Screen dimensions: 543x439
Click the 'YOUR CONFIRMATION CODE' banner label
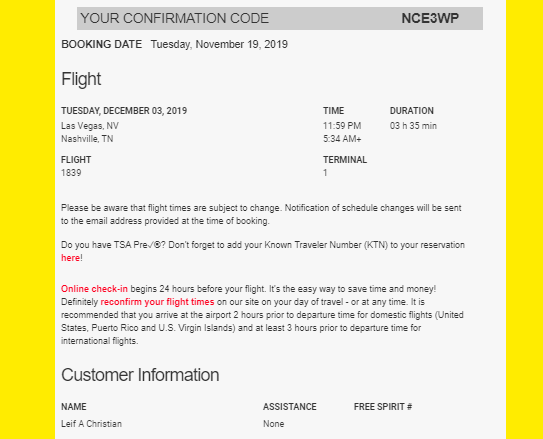point(175,18)
